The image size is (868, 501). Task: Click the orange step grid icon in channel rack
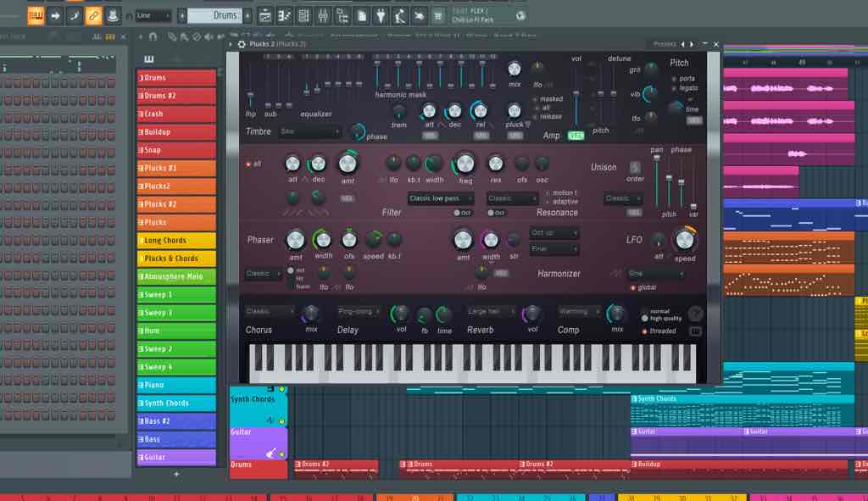click(110, 37)
